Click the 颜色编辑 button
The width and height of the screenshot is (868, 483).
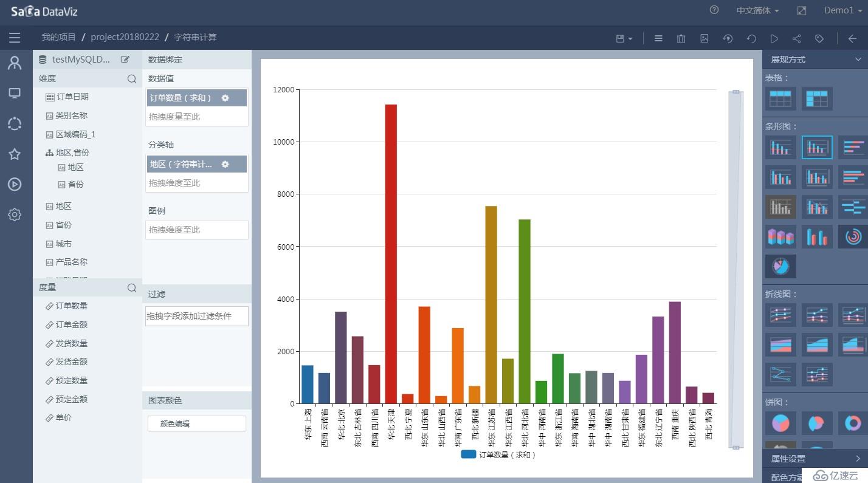(x=197, y=423)
